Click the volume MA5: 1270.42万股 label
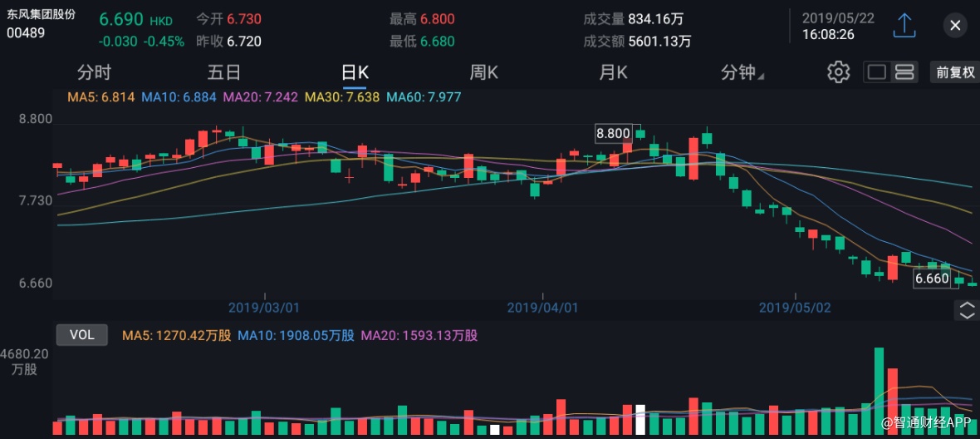980x439 pixels. [176, 336]
